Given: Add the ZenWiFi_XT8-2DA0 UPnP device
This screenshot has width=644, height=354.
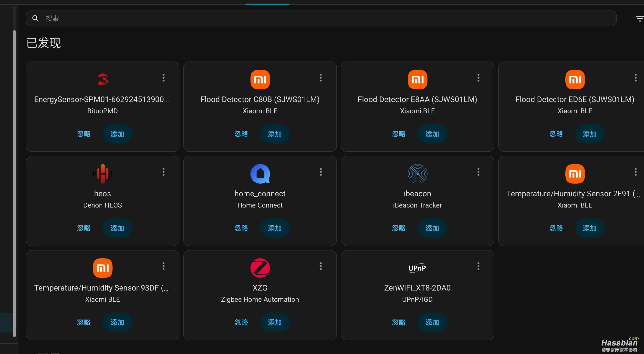Looking at the screenshot, I should click(x=432, y=323).
